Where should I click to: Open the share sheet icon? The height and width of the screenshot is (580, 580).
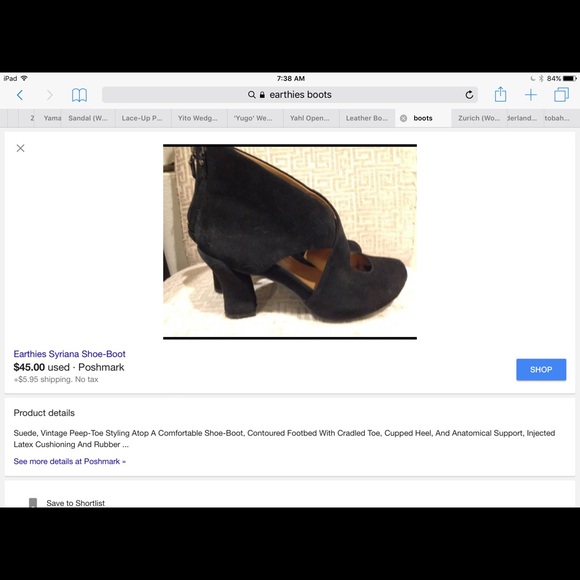[500, 94]
